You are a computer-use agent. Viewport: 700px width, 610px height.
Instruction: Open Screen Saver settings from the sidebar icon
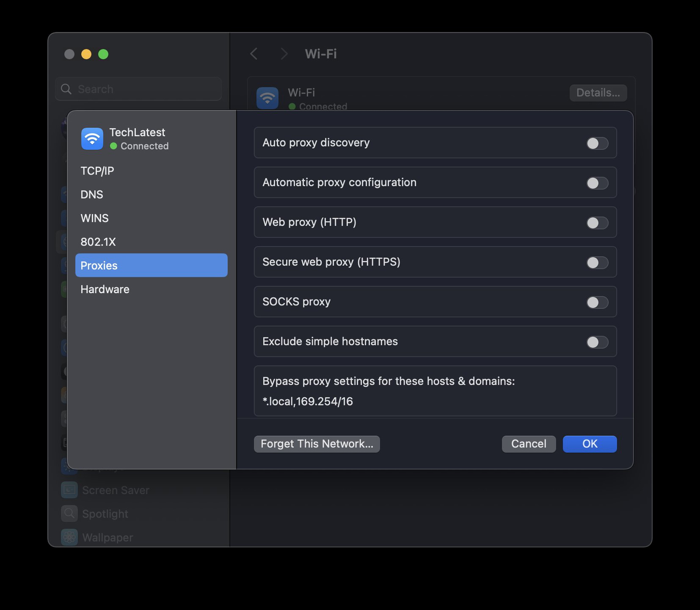(69, 490)
